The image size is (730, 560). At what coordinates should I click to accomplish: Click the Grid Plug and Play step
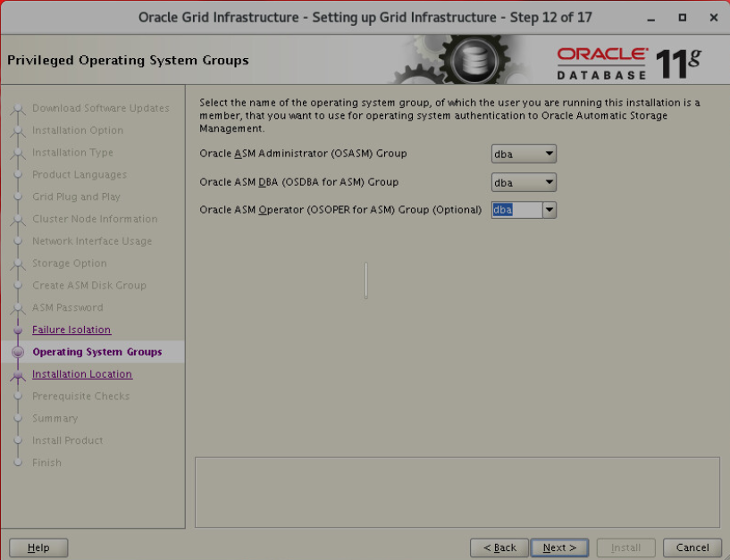tap(76, 196)
